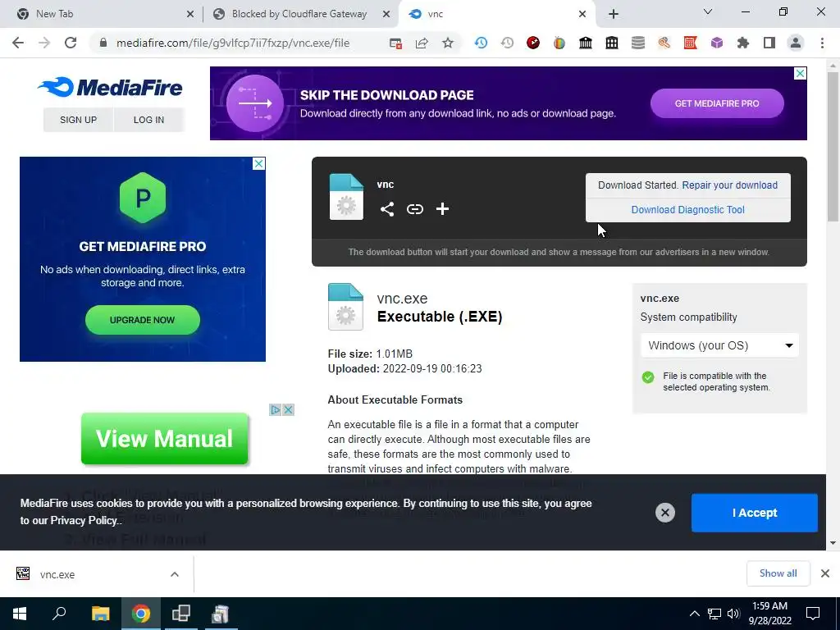The image size is (840, 630).
Task: Open the Extensions puzzle piece menu
Action: (x=743, y=43)
